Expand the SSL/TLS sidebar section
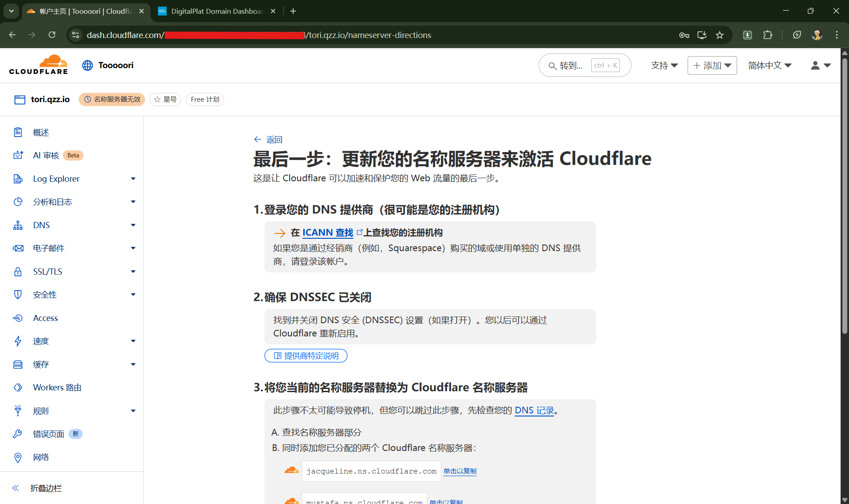849x504 pixels. (x=133, y=271)
